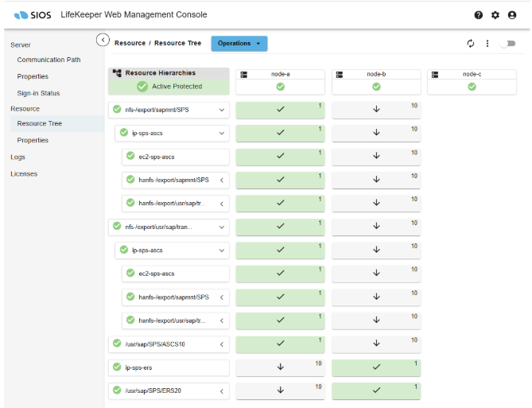
Task: Go to Sign-in Status page
Action: 38,93
